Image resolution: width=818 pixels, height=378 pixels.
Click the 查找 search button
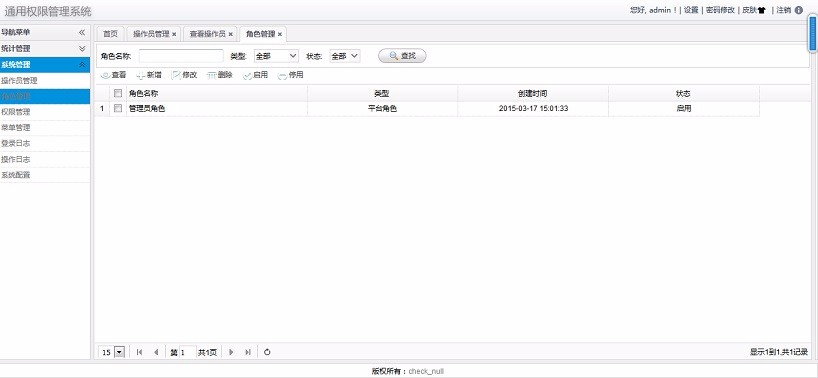click(x=402, y=56)
